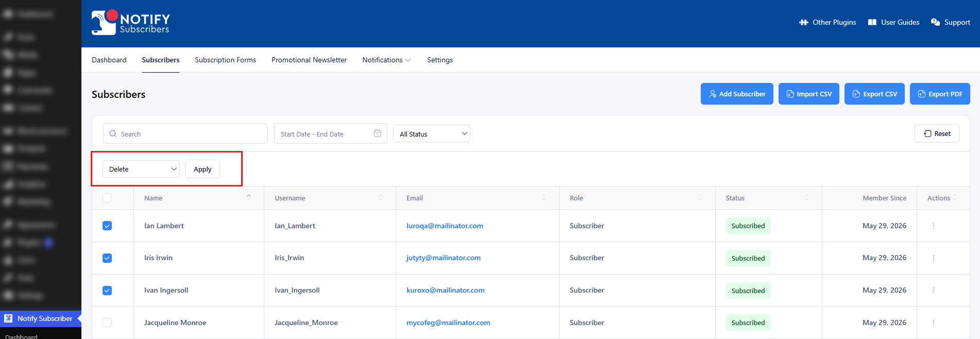Click username Jacqueline_Monroe
Viewport: 980px width, 339px height.
[x=306, y=323]
